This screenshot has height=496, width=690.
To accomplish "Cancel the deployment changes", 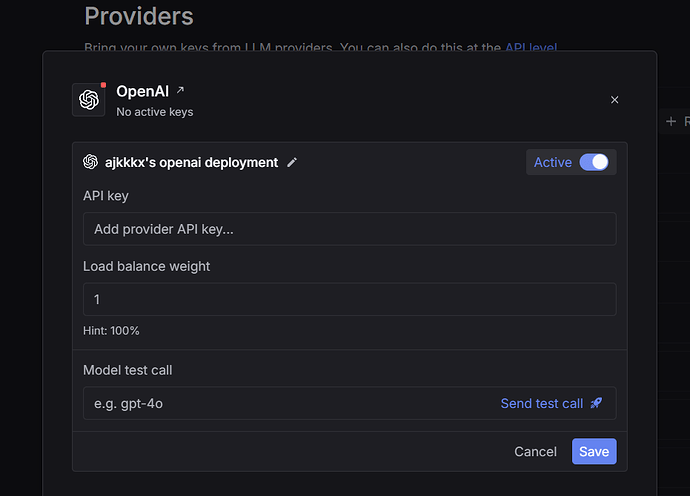I will click(x=535, y=452).
